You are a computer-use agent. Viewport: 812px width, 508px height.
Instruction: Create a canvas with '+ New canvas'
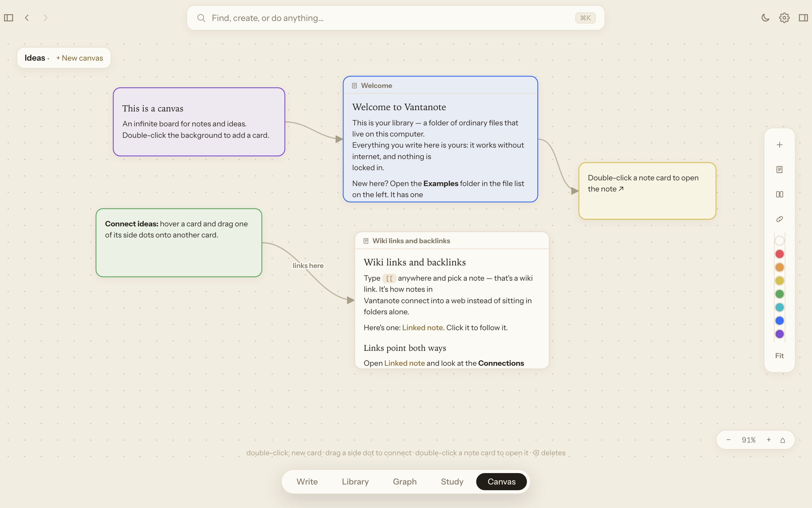point(80,58)
